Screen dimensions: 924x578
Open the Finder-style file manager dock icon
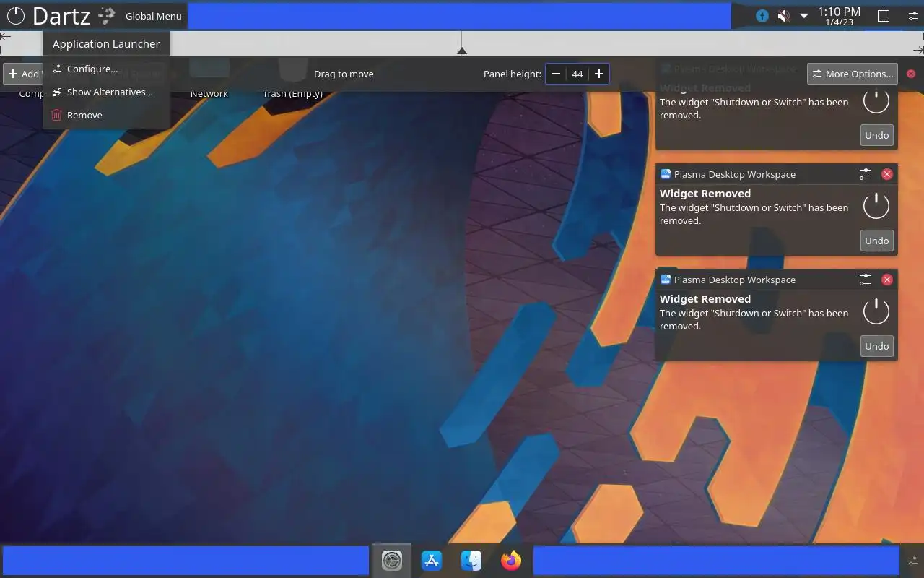471,561
